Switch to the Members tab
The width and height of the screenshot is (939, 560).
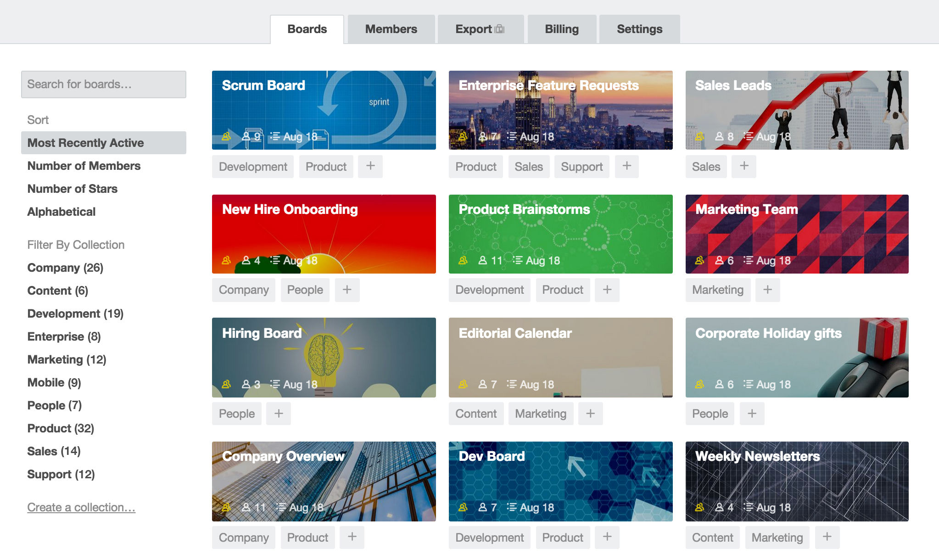pos(391,29)
